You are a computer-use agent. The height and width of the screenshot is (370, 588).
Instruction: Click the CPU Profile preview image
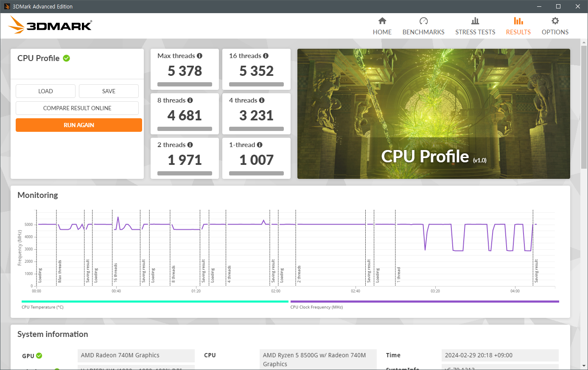[x=434, y=114]
